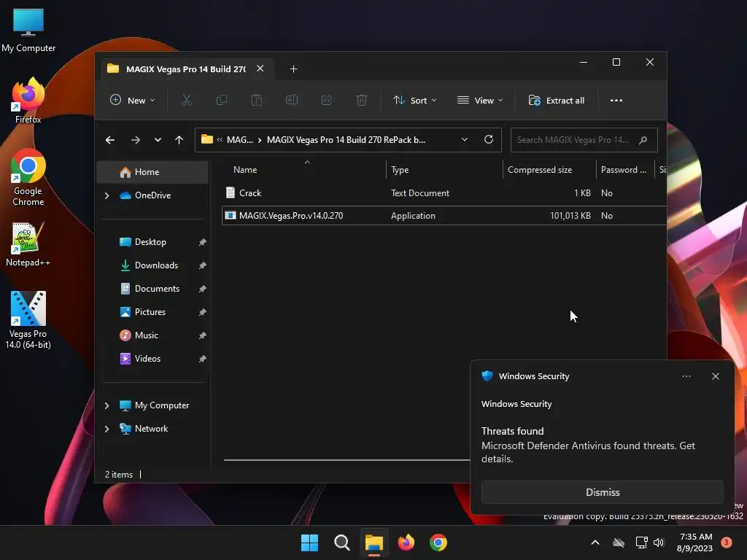747x560 pixels.
Task: Launch Firefox from the taskbar
Action: coord(406,542)
